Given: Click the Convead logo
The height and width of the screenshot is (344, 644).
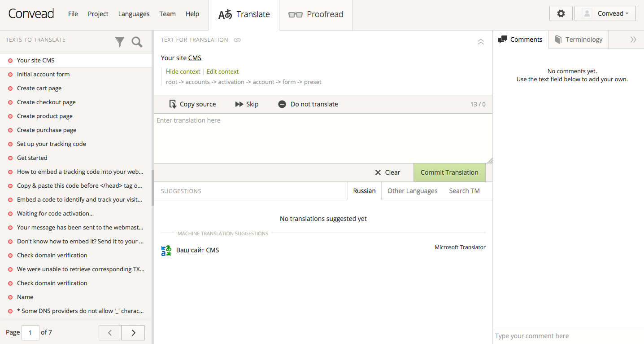Looking at the screenshot, I should coord(31,13).
